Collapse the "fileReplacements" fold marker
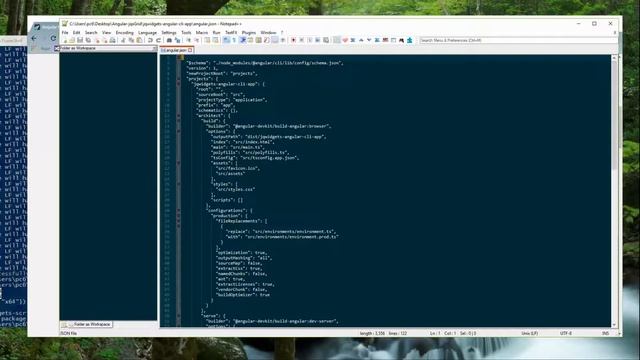Image resolution: width=640 pixels, height=360 pixels. tap(178, 221)
